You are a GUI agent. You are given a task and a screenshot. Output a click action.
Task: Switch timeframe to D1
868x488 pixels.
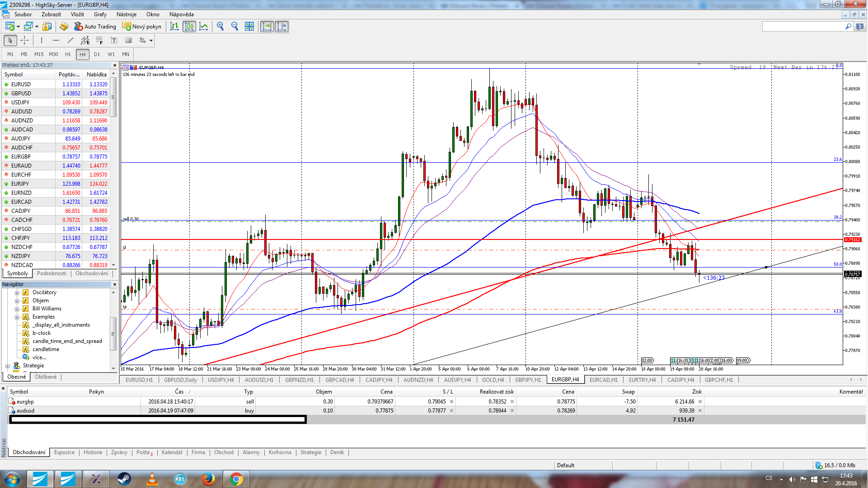(97, 54)
